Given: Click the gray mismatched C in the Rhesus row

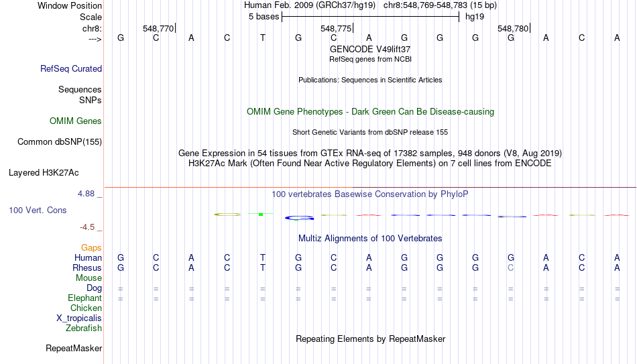Looking at the screenshot, I should (511, 267).
